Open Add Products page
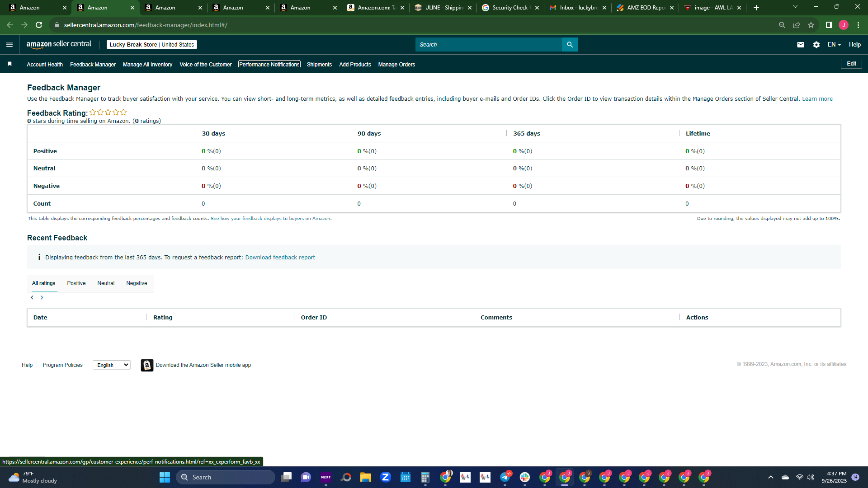This screenshot has width=868, height=488. click(x=355, y=65)
